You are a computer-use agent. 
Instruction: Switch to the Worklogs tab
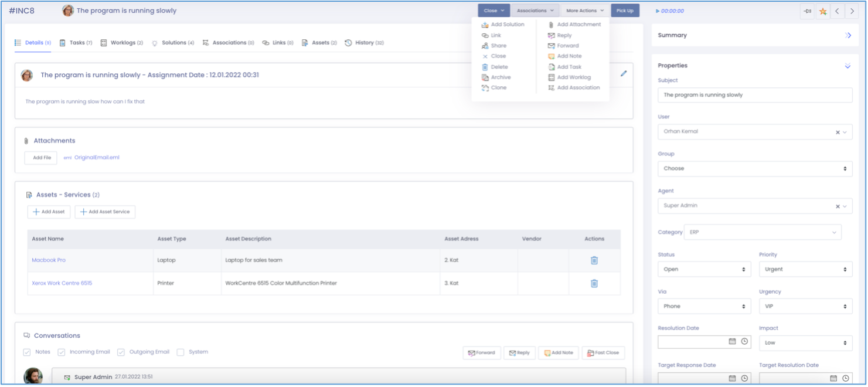point(122,43)
